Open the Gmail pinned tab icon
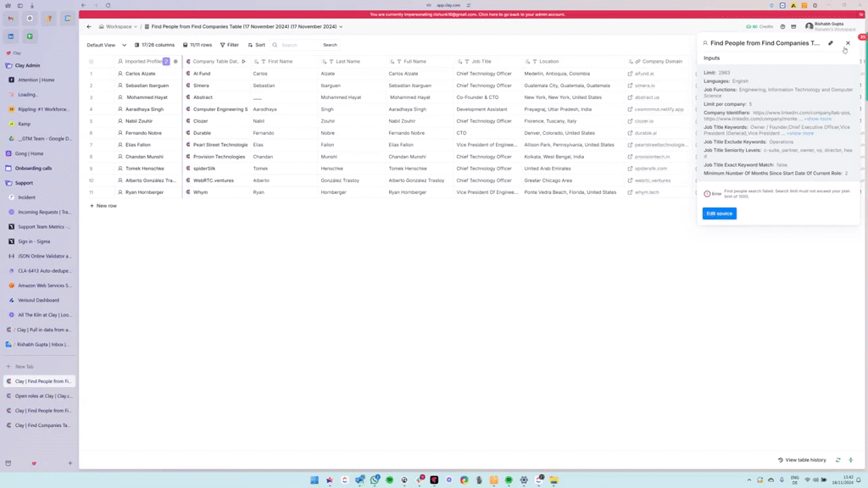 tap(11, 19)
